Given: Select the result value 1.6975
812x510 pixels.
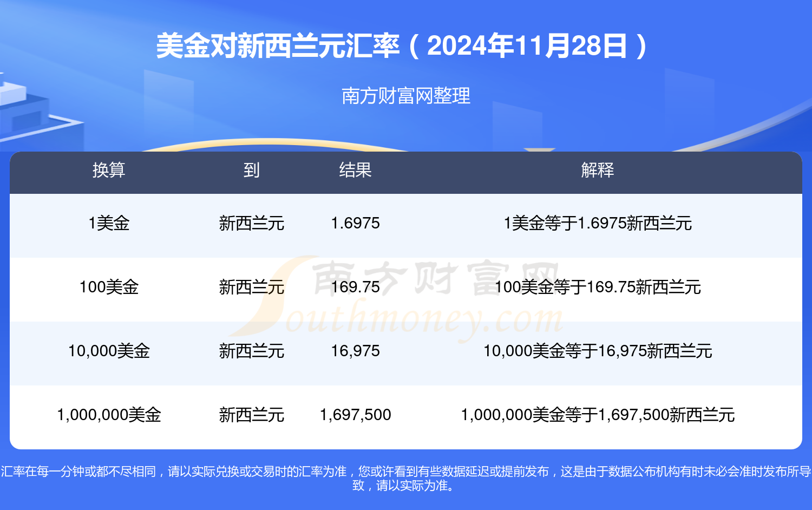Looking at the screenshot, I should (x=355, y=223).
